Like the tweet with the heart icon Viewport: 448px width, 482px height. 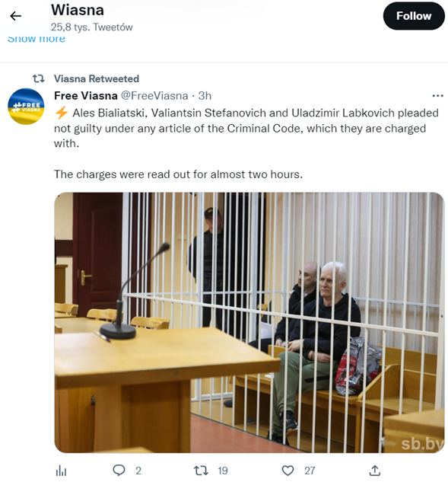pos(288,471)
